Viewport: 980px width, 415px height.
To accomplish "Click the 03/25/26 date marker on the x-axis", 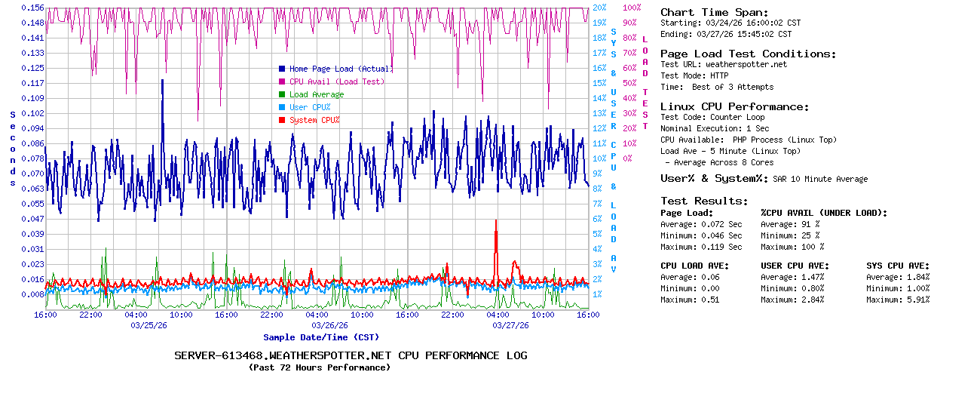I will tap(149, 325).
